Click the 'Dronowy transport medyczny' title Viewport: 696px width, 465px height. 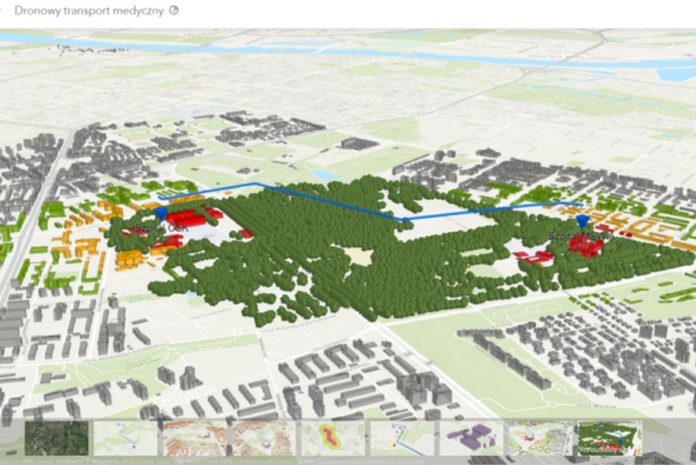(x=88, y=10)
